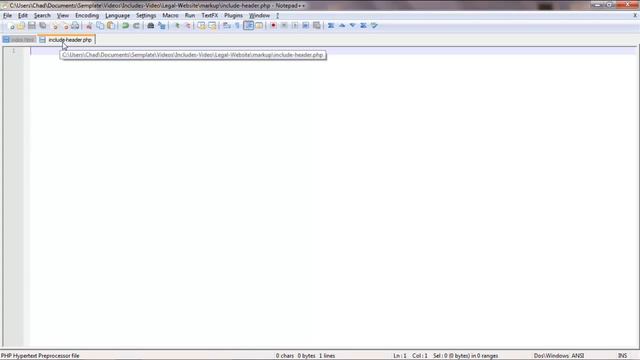Click '0 chars 0 bytes 1 lines' status text
The image size is (640, 360).
[305, 356]
